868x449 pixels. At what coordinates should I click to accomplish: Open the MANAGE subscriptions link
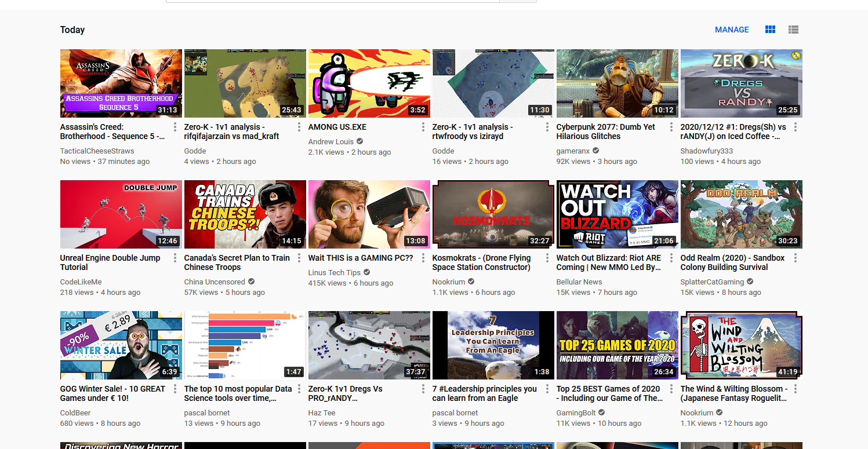coord(732,30)
